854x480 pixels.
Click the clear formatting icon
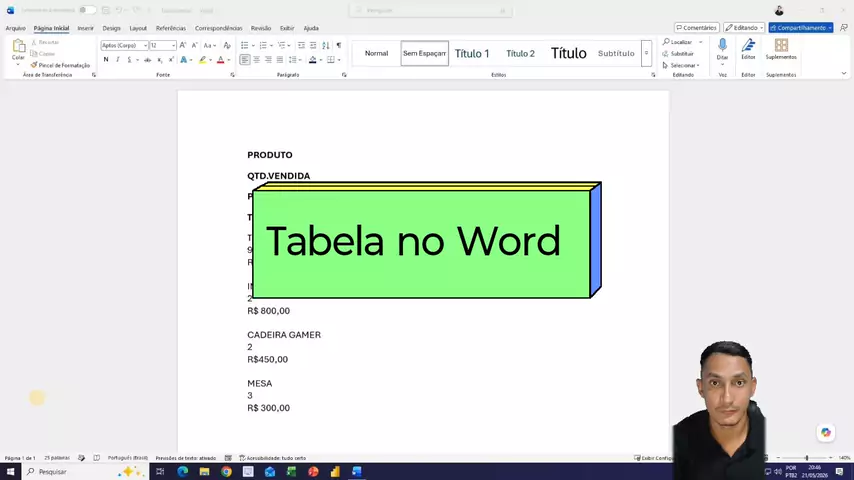(227, 45)
